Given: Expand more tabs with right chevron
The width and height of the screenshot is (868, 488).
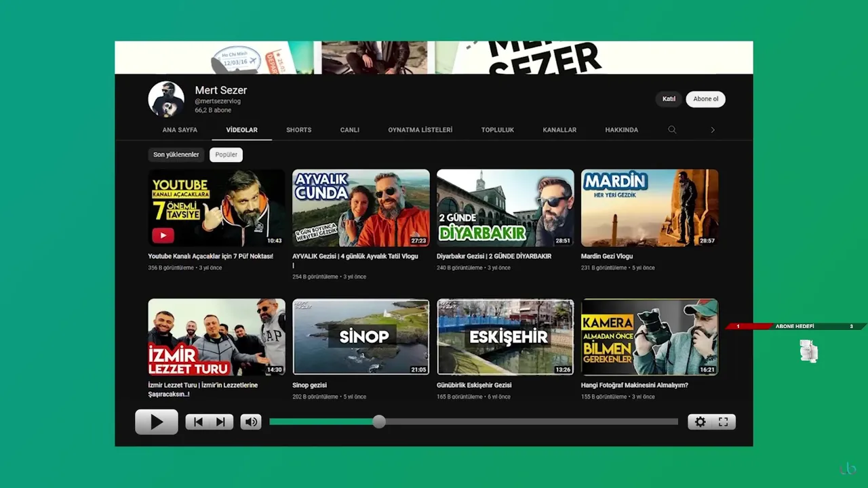Looking at the screenshot, I should 712,129.
